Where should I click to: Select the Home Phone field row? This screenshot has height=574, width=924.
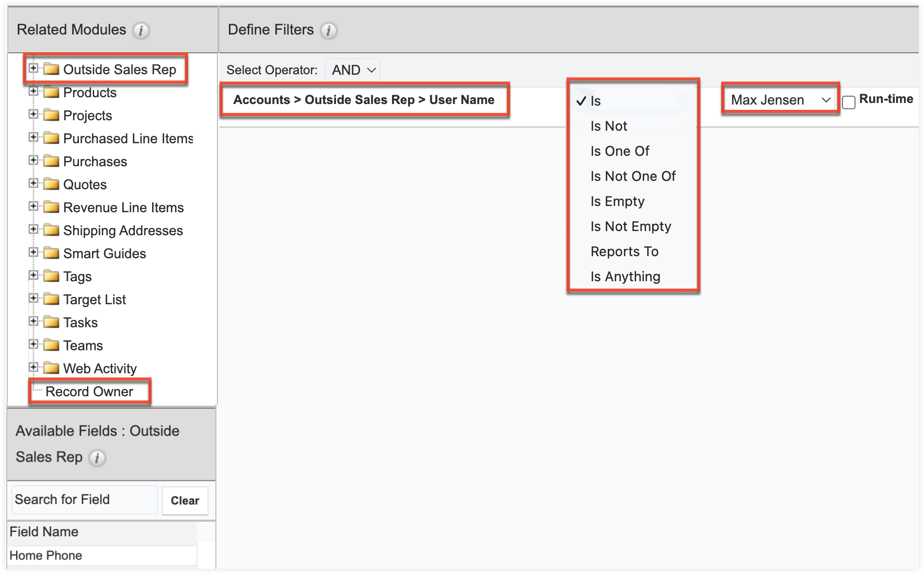pyautogui.click(x=102, y=555)
